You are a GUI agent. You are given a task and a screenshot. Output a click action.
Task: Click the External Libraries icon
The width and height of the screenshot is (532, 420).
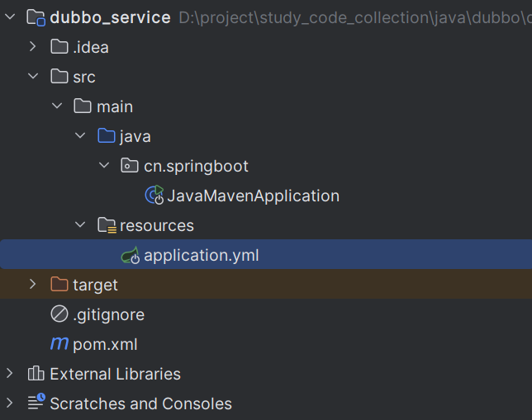click(x=36, y=374)
